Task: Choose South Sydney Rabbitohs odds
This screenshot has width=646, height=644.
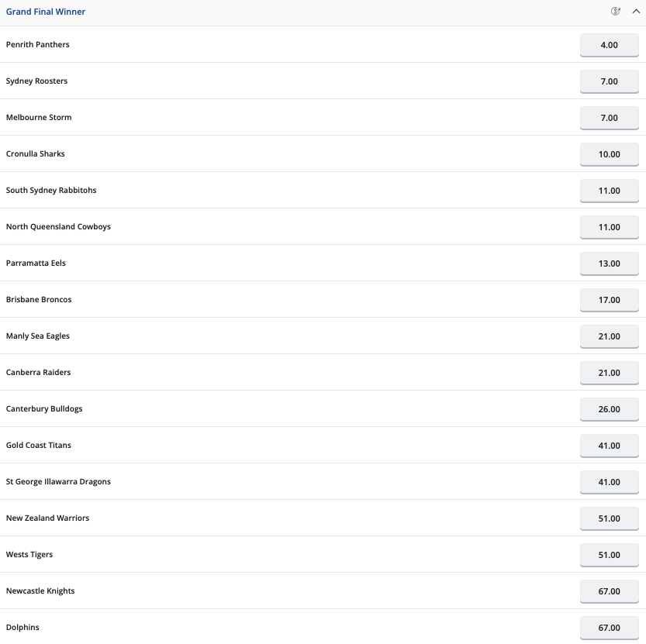Action: coord(609,191)
